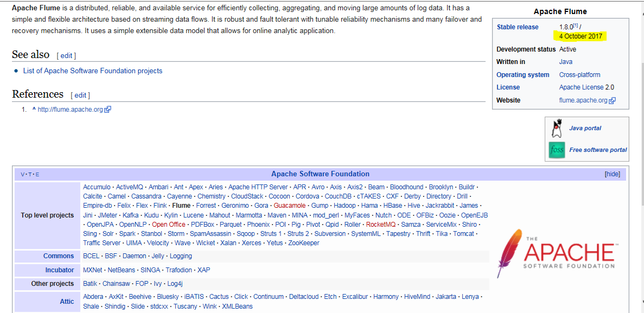Open citation [1] superscript next to 1.8.0
This screenshot has width=644, height=313.
[576, 25]
